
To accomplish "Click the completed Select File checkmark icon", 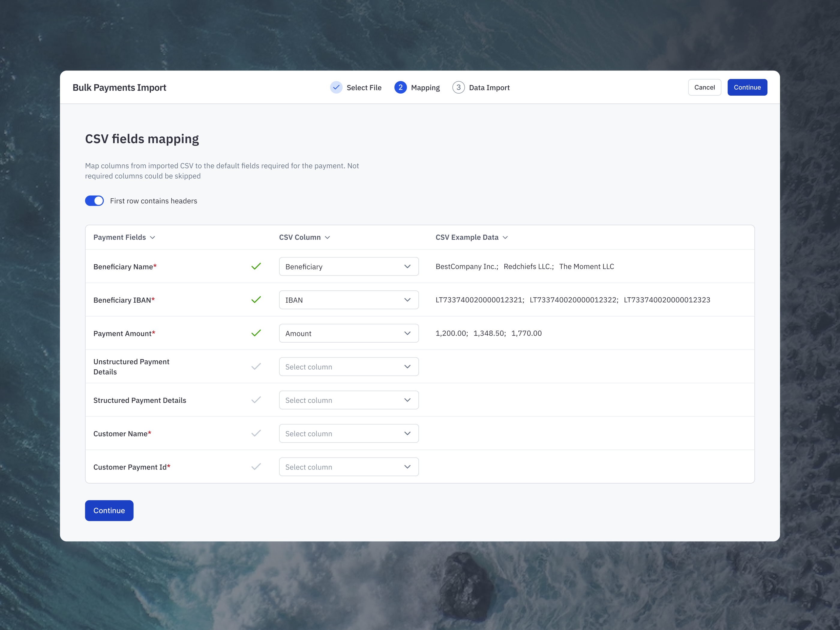I will pos(336,87).
